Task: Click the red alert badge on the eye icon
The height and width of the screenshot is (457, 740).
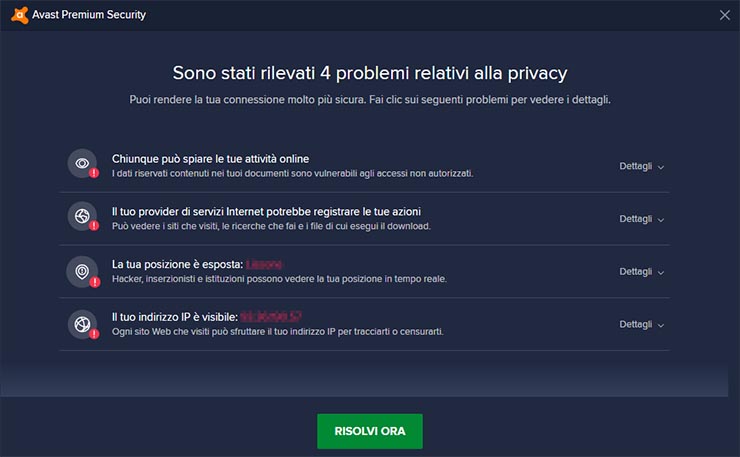Action: (x=94, y=174)
